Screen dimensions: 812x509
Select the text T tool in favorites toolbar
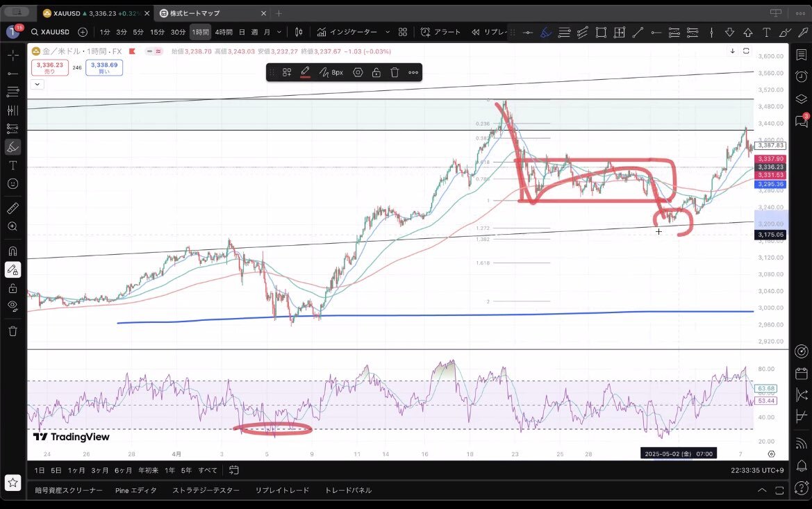point(766,33)
